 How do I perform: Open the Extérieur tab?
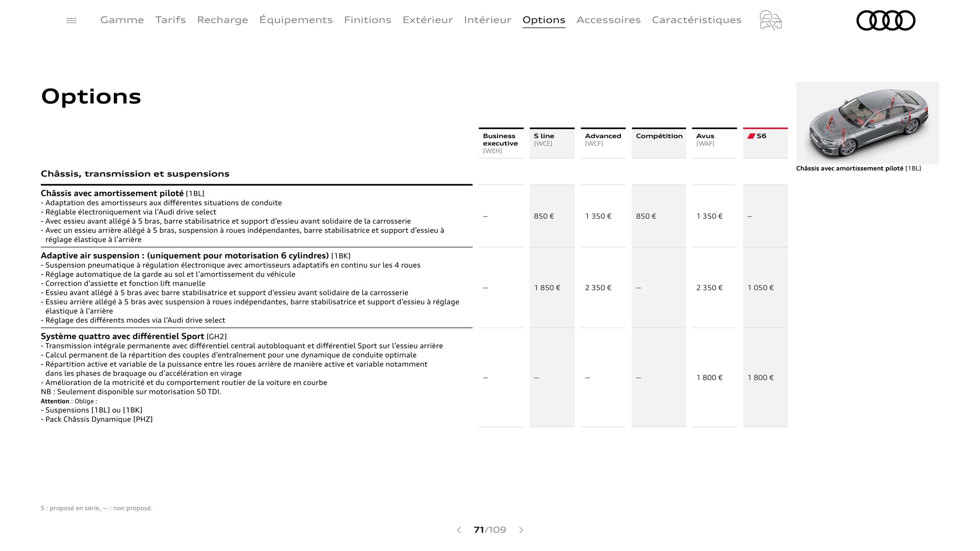(x=428, y=20)
